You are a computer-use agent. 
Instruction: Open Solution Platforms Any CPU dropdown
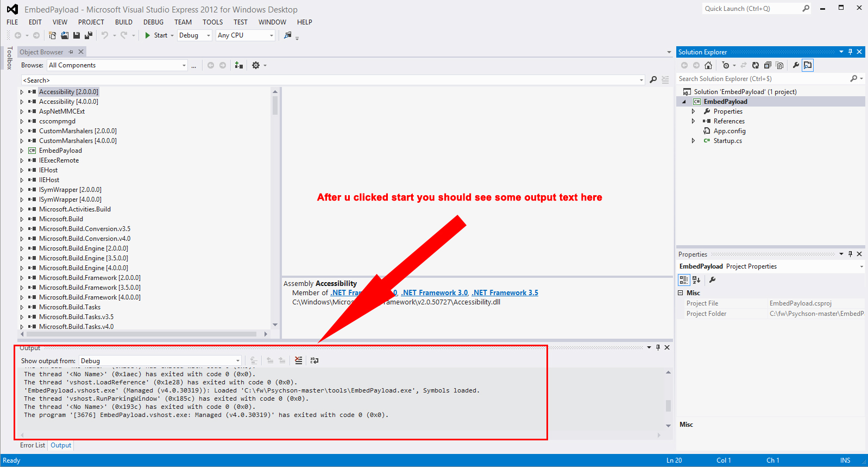pos(246,35)
